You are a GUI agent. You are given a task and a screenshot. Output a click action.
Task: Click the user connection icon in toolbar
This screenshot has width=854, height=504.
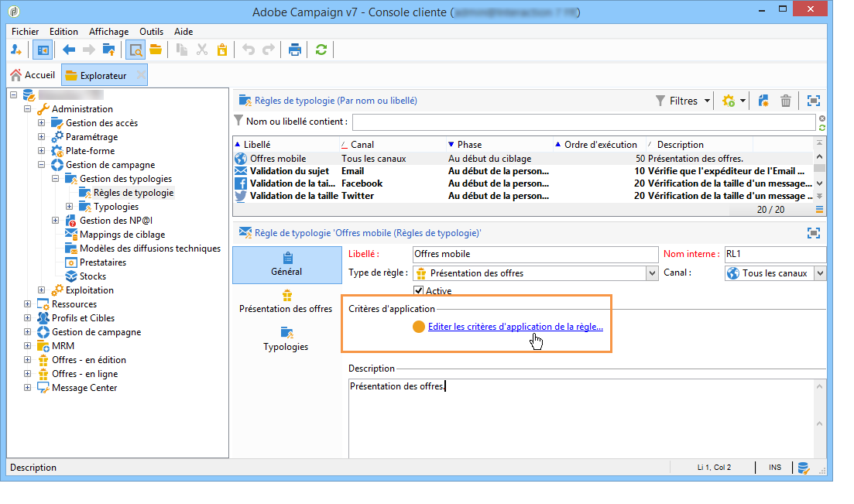coord(16,50)
